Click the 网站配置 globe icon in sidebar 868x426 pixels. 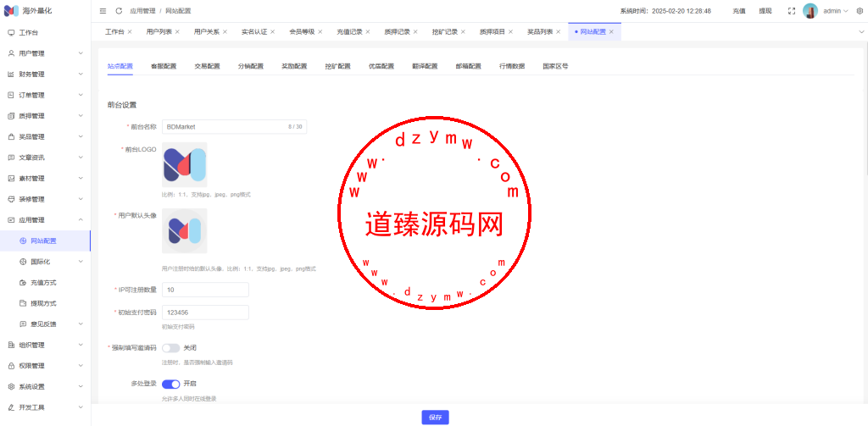click(23, 241)
